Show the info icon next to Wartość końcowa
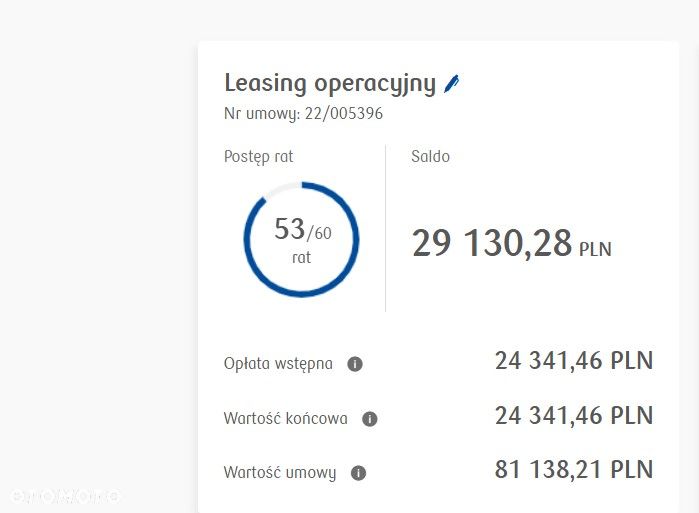Viewport: 699px width, 513px height. [x=370, y=419]
